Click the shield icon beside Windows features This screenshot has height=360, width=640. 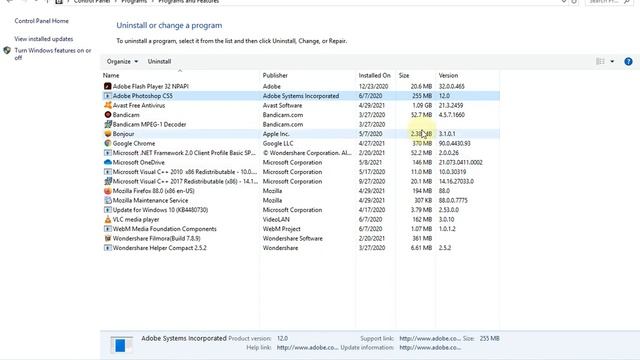pyautogui.click(x=7, y=51)
